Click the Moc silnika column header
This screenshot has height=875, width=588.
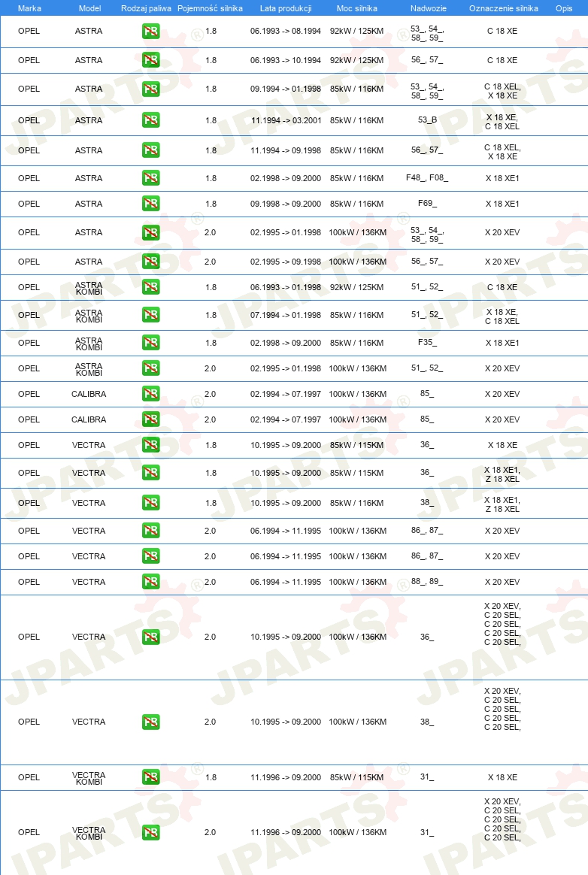357,8
